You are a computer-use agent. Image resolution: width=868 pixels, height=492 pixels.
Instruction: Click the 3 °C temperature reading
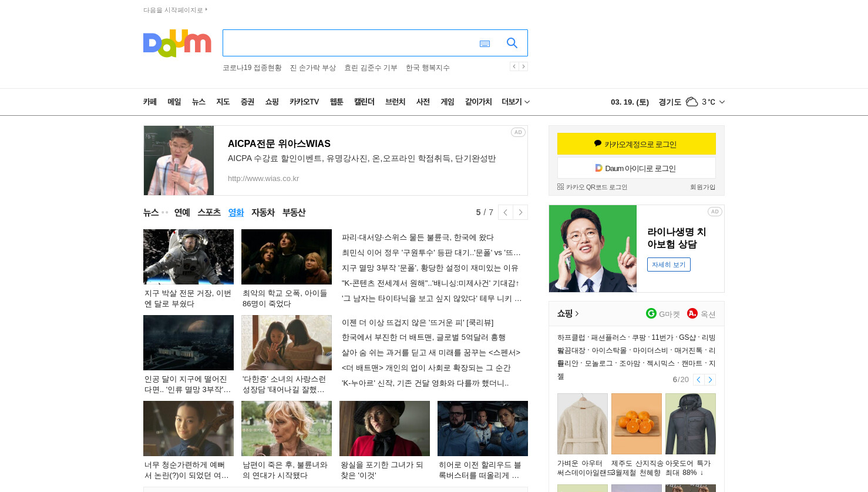click(708, 102)
